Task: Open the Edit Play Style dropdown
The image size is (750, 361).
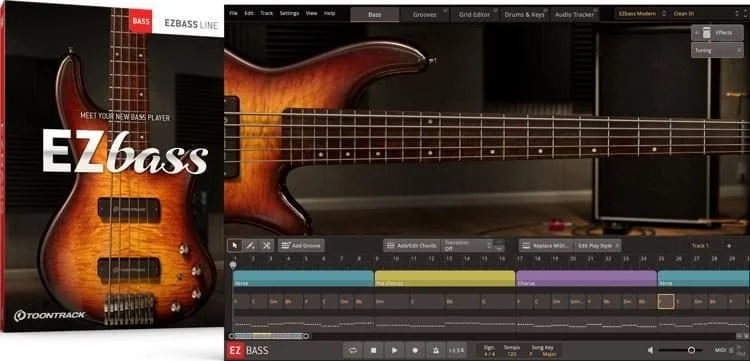Action: point(598,246)
